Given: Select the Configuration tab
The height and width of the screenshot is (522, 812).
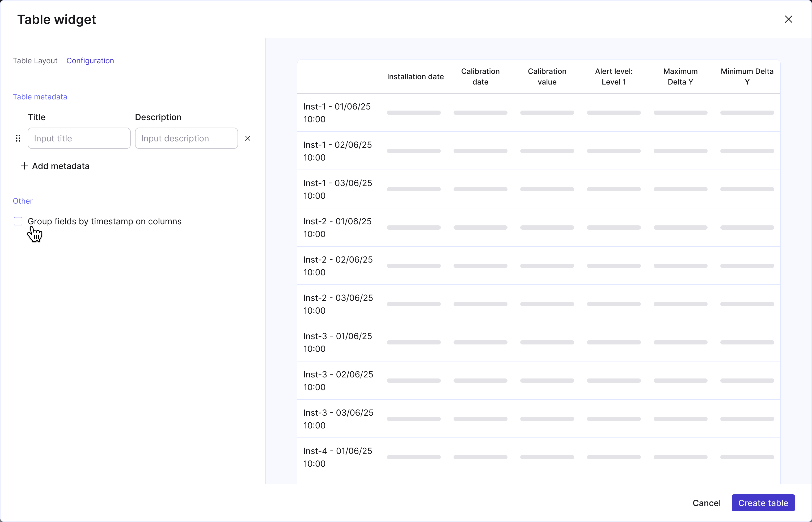Looking at the screenshot, I should 90,61.
